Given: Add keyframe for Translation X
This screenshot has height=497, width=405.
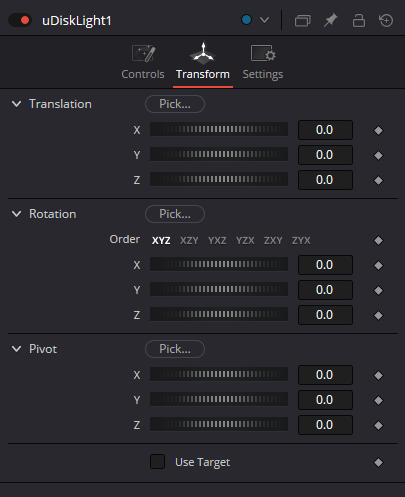Looking at the screenshot, I should pos(378,130).
